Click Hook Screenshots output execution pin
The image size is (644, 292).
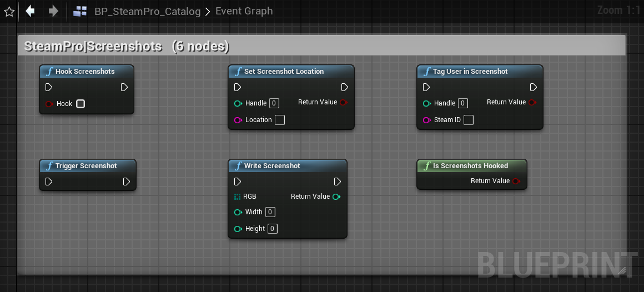tap(124, 87)
